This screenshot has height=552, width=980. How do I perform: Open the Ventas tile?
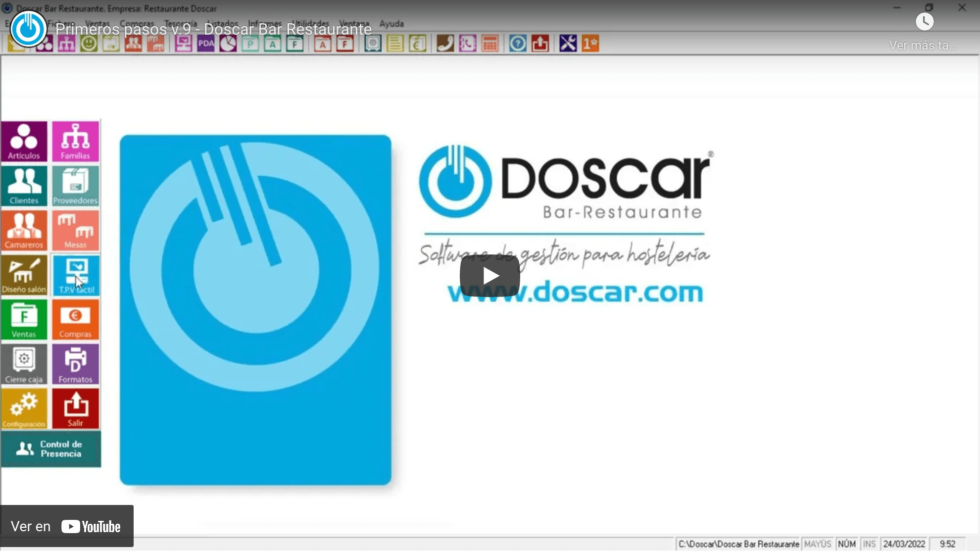(x=24, y=320)
